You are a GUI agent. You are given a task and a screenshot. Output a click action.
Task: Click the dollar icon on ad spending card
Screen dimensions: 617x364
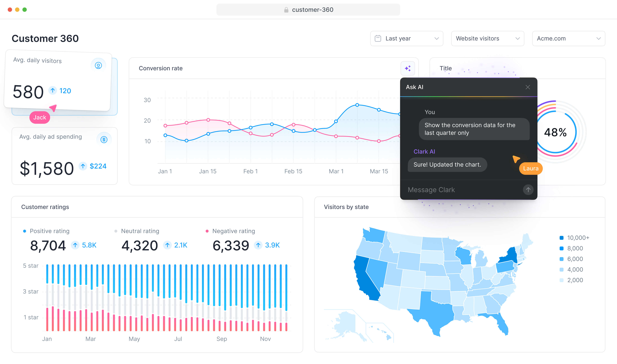tap(104, 140)
